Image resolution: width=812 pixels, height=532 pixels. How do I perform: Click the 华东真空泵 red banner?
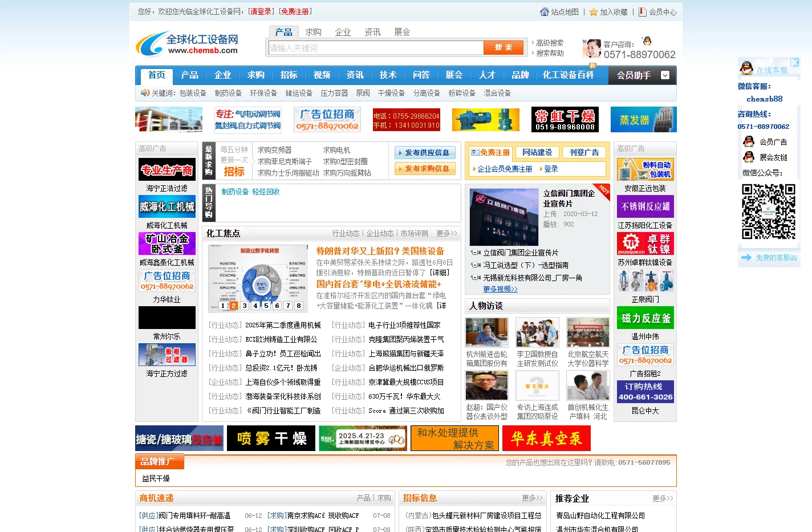(x=546, y=438)
